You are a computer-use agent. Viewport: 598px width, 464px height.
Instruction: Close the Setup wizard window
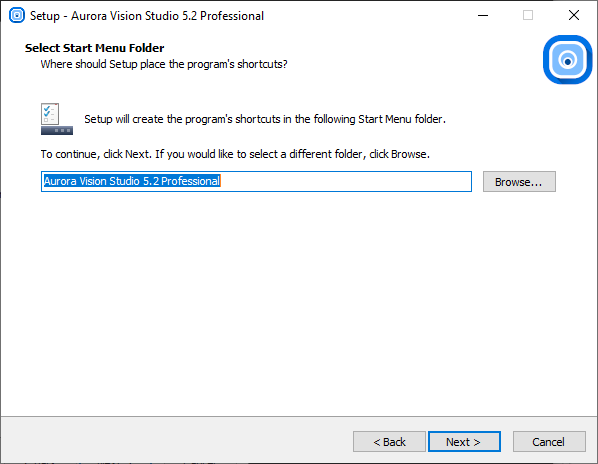[574, 16]
